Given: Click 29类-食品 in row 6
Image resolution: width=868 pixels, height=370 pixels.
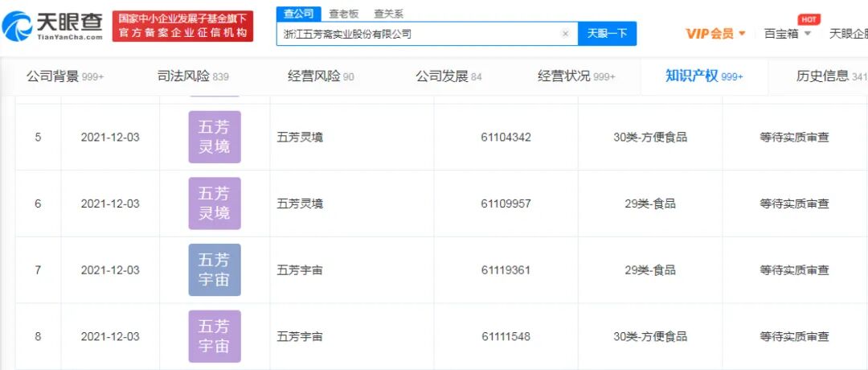Looking at the screenshot, I should tap(650, 203).
